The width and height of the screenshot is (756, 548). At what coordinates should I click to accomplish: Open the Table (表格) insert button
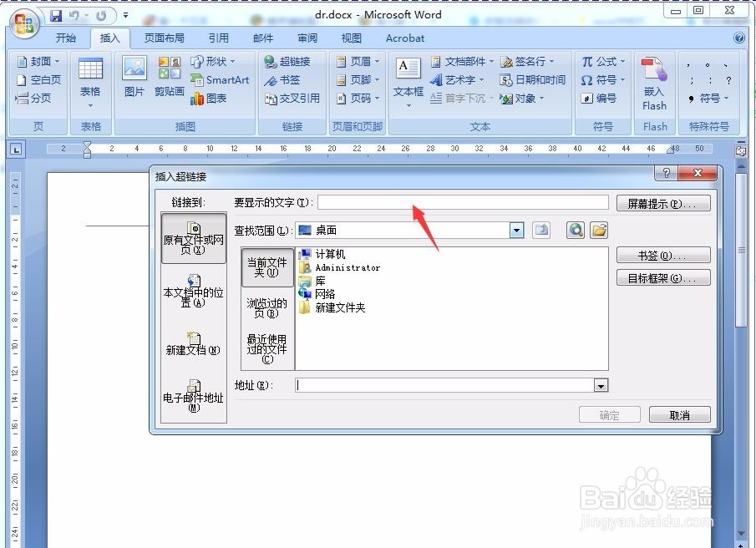[x=90, y=84]
